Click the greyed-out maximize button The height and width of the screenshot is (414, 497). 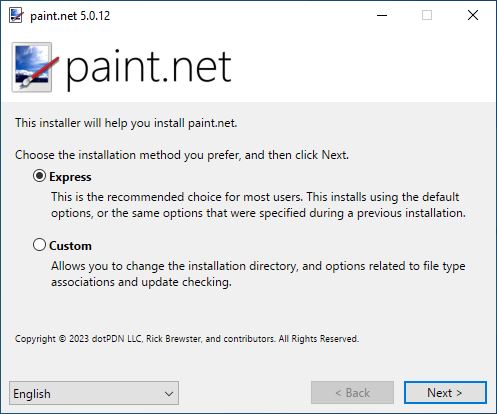pos(427,15)
